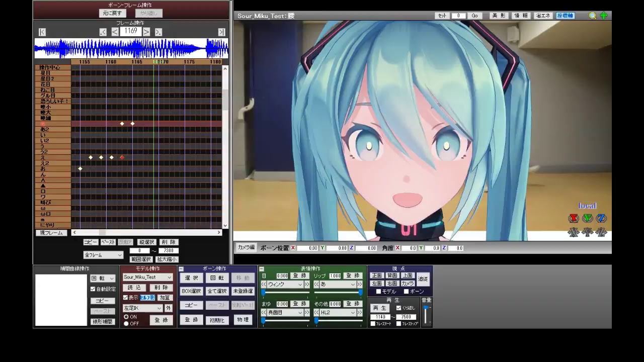
Task: Click the grey X move axis icon
Action: [573, 232]
